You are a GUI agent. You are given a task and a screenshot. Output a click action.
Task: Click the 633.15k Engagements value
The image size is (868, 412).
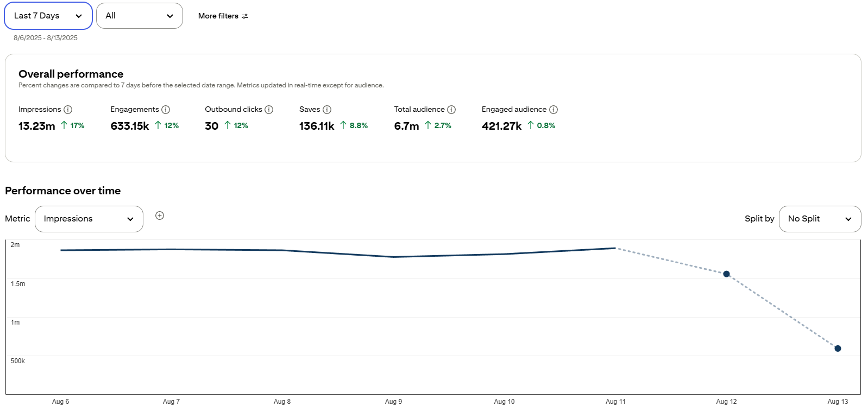coord(130,126)
